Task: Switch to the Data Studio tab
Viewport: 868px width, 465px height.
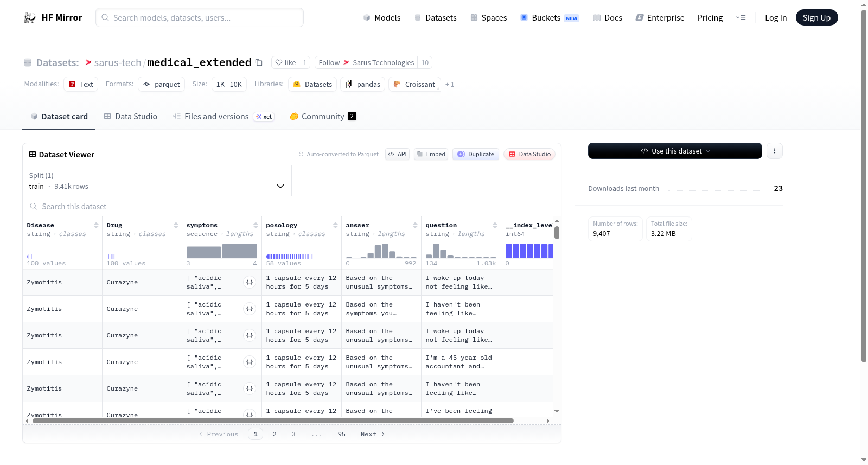Action: (131, 117)
